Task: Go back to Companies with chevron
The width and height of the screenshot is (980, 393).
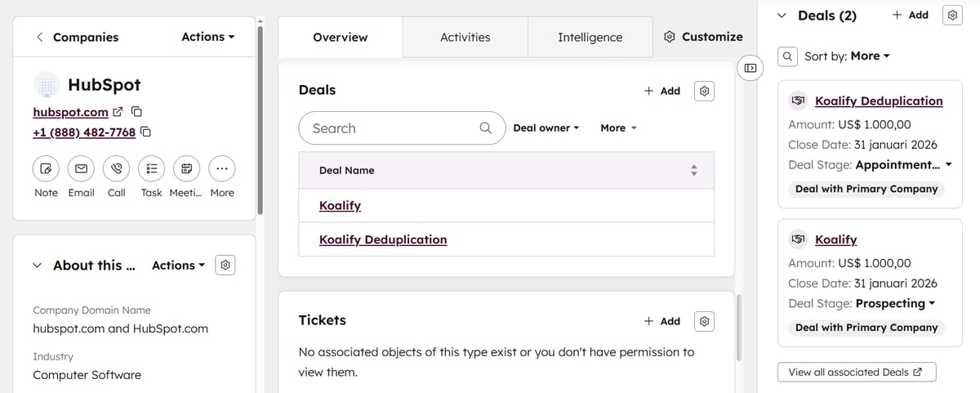Action: pyautogui.click(x=39, y=37)
